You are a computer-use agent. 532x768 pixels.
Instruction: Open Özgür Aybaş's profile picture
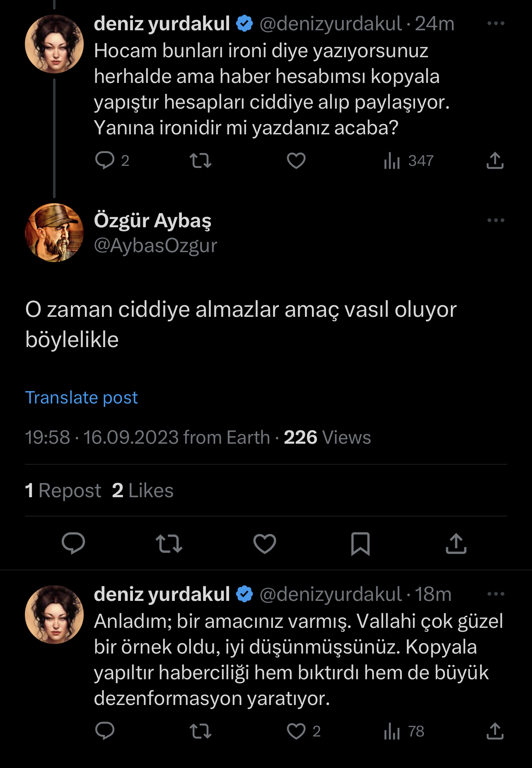[54, 233]
